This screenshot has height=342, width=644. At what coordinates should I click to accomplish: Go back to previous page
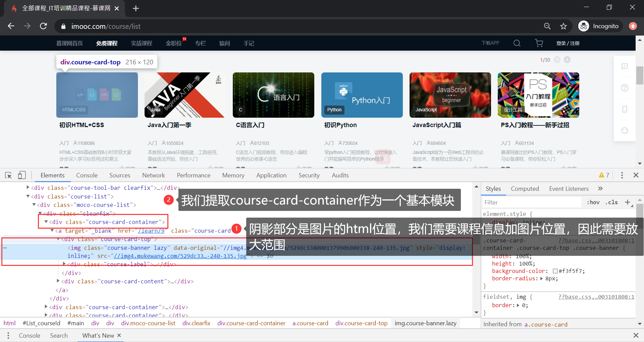coord(11,26)
